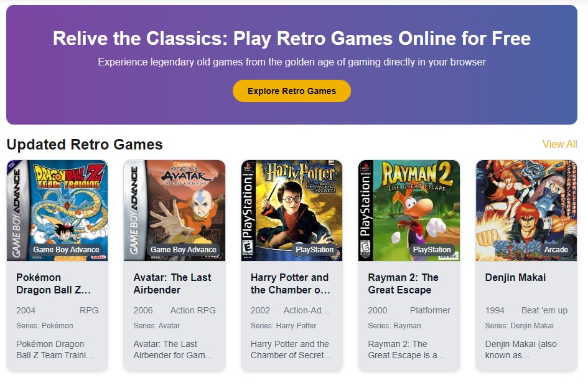Select the Avatar: The Last Airbender cover art
The image size is (588, 385).
tap(174, 206)
